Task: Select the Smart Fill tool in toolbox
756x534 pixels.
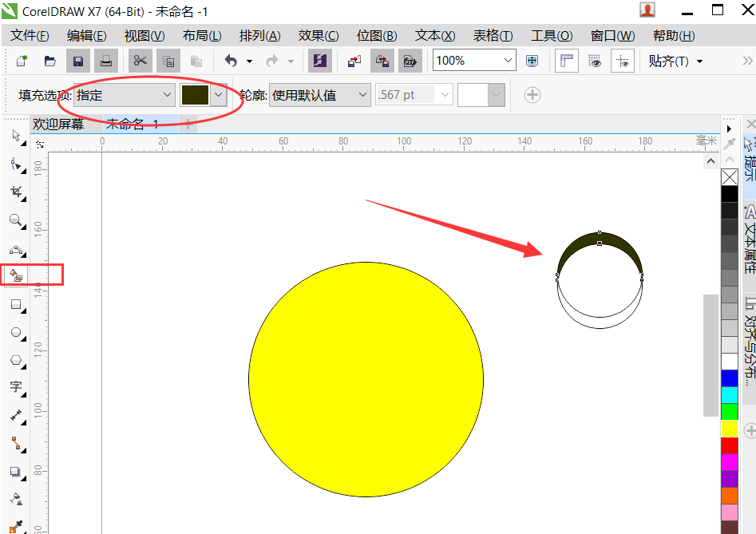Action: pos(16,275)
